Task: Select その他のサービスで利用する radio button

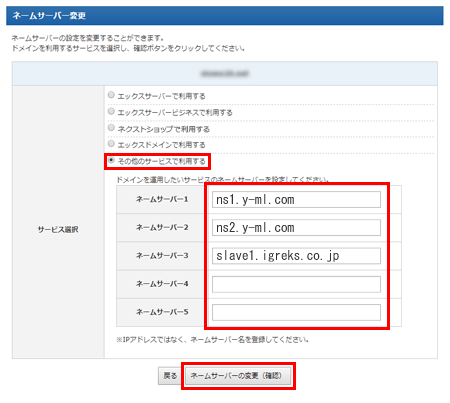Action: (111, 160)
